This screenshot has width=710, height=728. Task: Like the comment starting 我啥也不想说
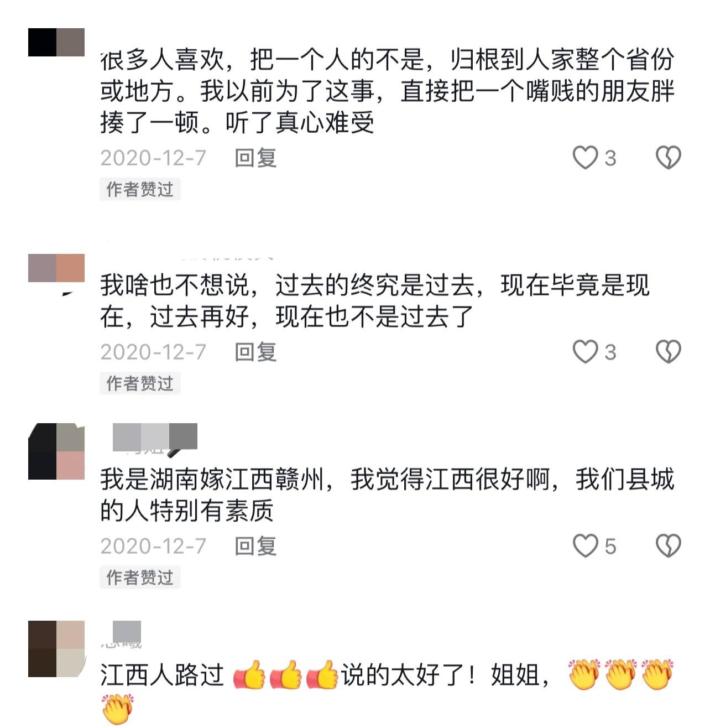coord(585,352)
